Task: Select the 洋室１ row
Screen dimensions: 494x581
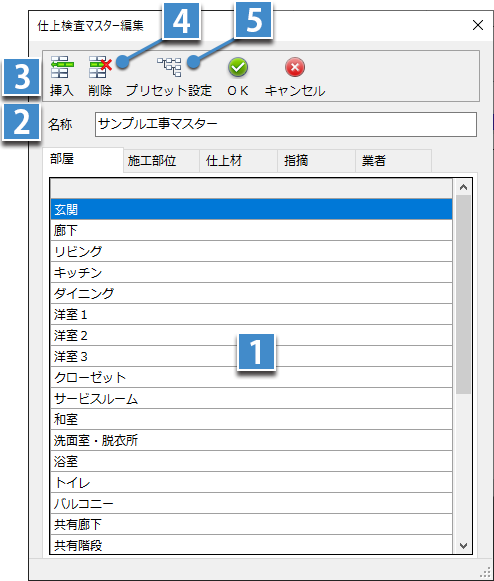Action: pyautogui.click(x=251, y=314)
